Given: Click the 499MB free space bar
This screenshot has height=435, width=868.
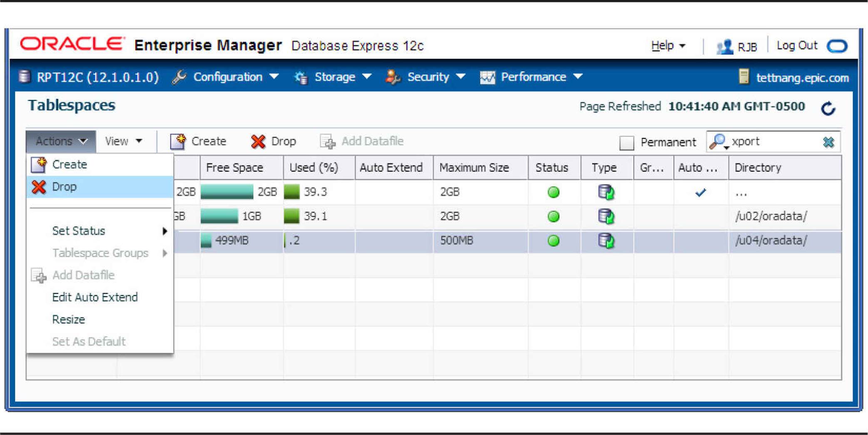Looking at the screenshot, I should (206, 241).
